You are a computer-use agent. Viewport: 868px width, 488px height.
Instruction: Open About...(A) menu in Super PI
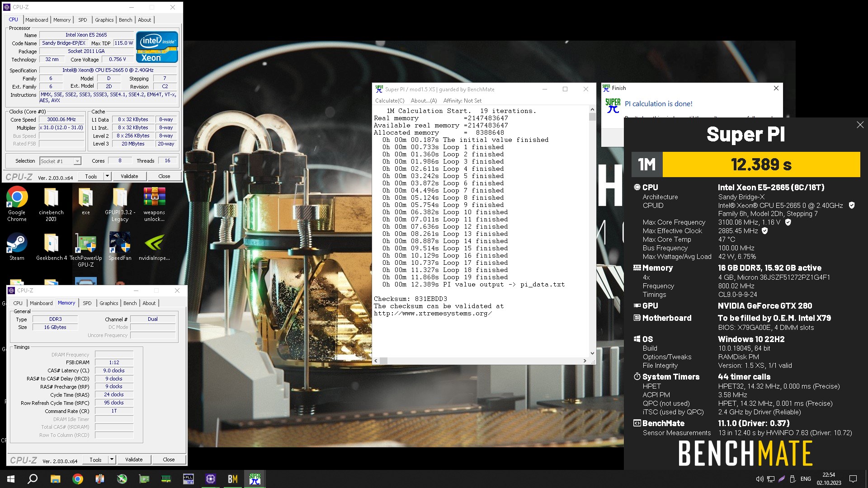click(x=424, y=101)
